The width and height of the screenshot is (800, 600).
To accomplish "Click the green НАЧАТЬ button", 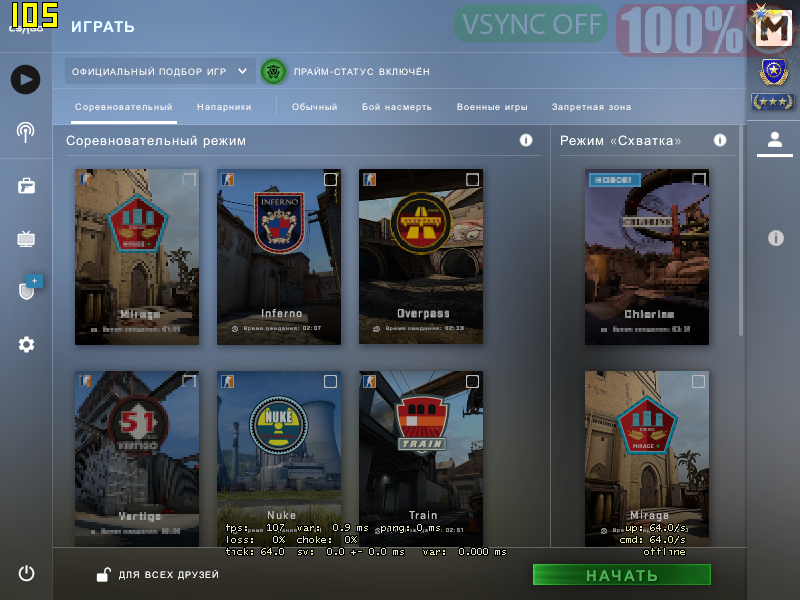I will 621,575.
